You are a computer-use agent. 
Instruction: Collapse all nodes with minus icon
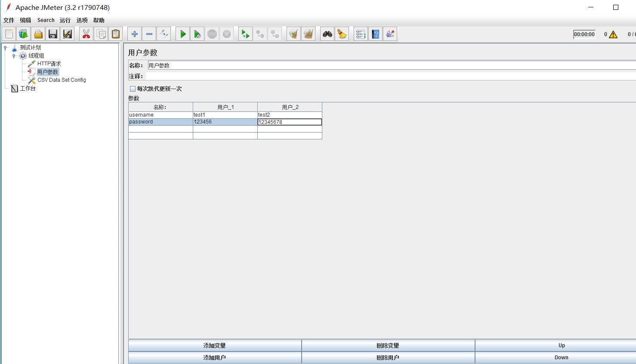pyautogui.click(x=149, y=34)
